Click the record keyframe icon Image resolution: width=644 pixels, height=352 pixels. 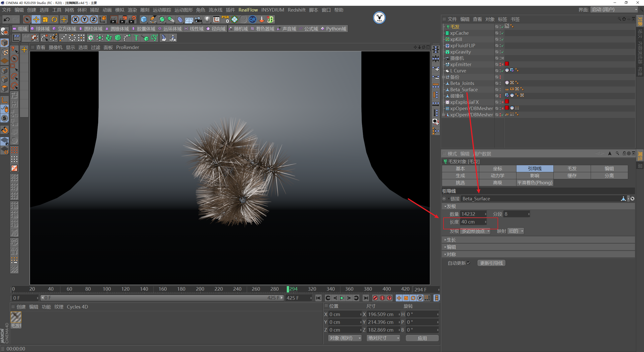375,298
